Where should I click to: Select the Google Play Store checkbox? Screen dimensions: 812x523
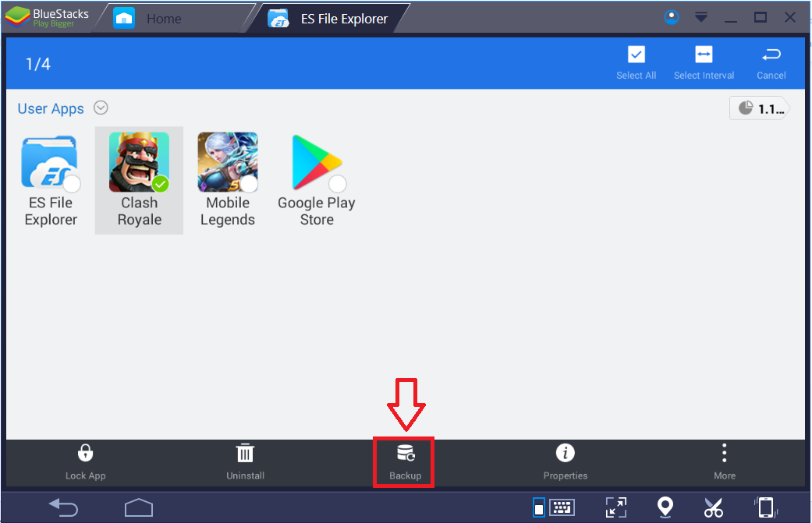point(338,184)
